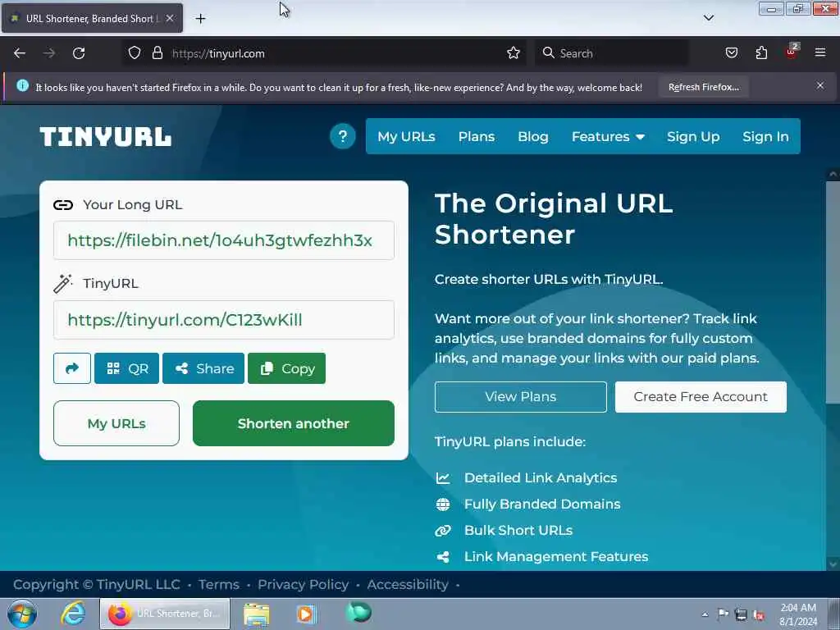
Task: Go back with browser back arrow
Action: tap(20, 53)
